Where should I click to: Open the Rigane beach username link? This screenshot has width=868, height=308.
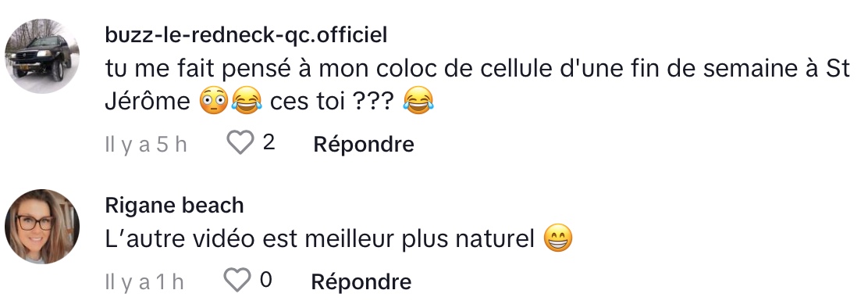[x=174, y=206]
